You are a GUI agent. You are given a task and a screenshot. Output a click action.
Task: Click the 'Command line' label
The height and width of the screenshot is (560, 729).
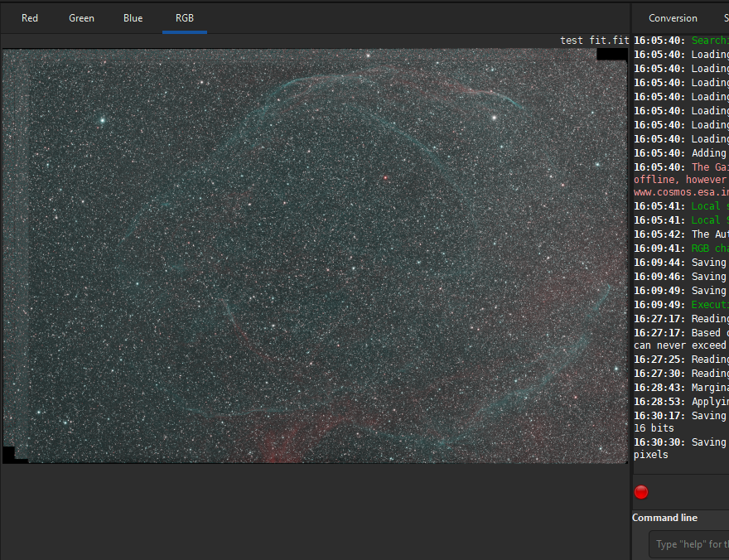pos(664,518)
